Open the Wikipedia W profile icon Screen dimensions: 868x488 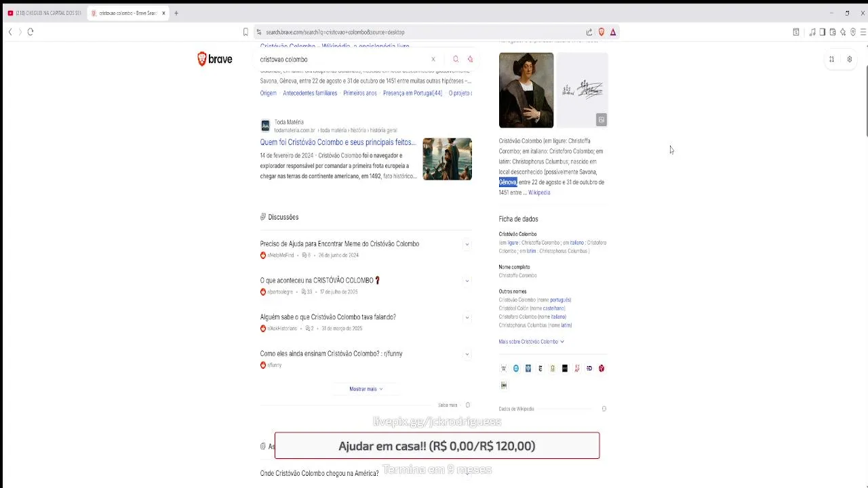[x=503, y=369]
